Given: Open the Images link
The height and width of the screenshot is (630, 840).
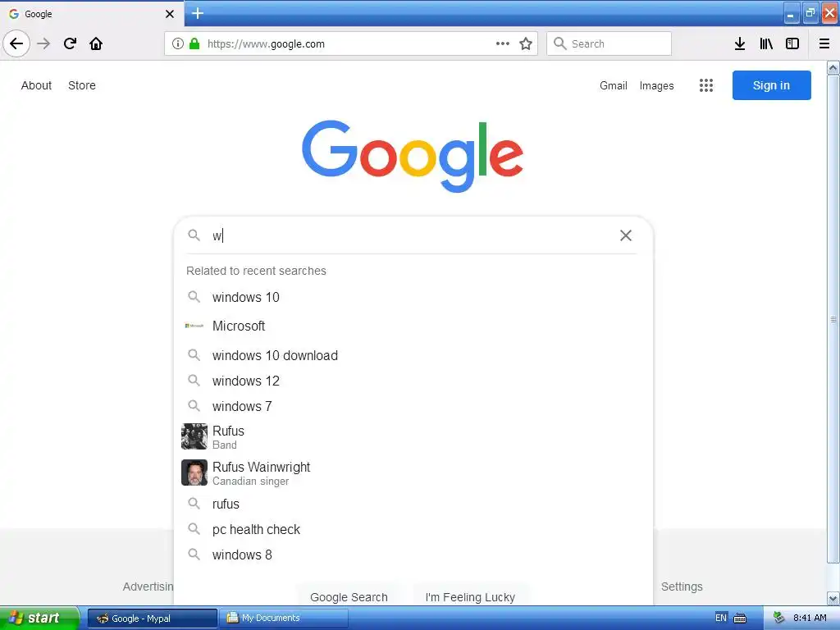Looking at the screenshot, I should point(657,85).
